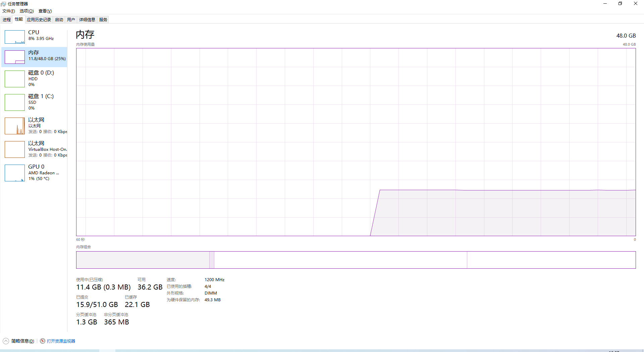
Task: Switch to the 用户 tab
Action: (x=71, y=20)
